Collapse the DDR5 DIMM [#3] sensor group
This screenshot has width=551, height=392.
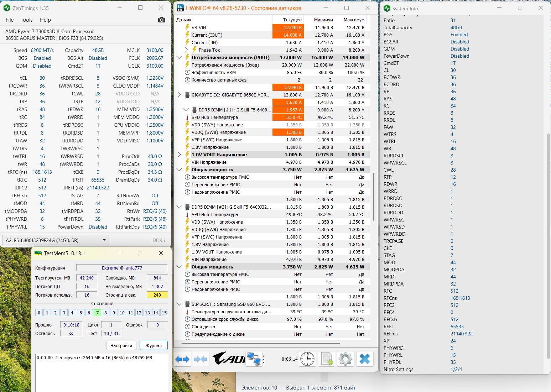(x=179, y=207)
